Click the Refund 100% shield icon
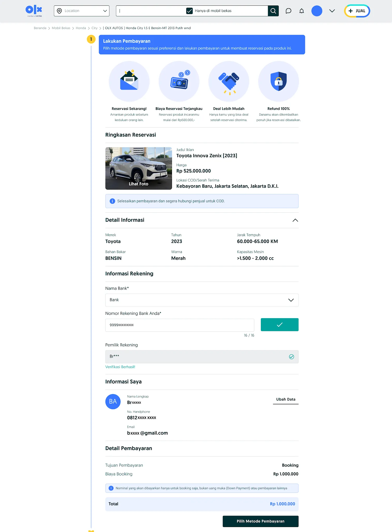392x532 pixels. pyautogui.click(x=278, y=81)
